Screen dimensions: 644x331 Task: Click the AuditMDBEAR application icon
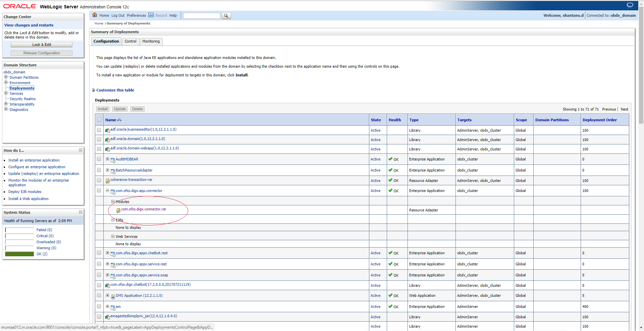(113, 160)
